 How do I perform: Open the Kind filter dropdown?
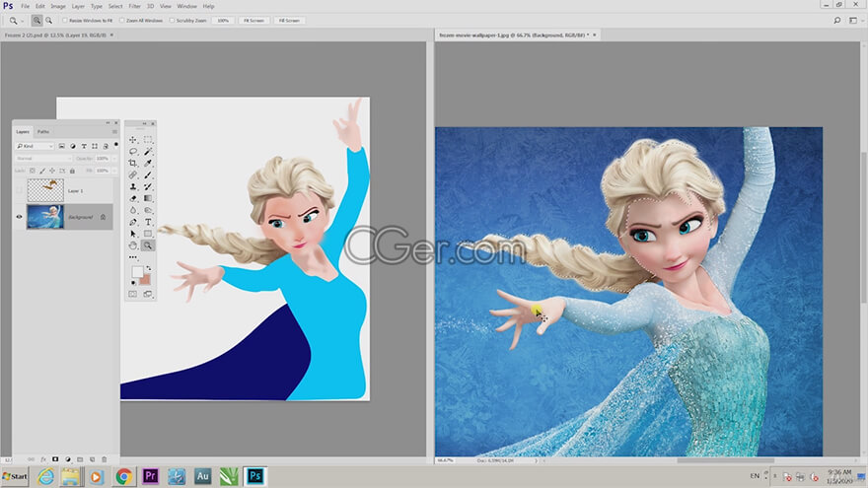pos(35,146)
